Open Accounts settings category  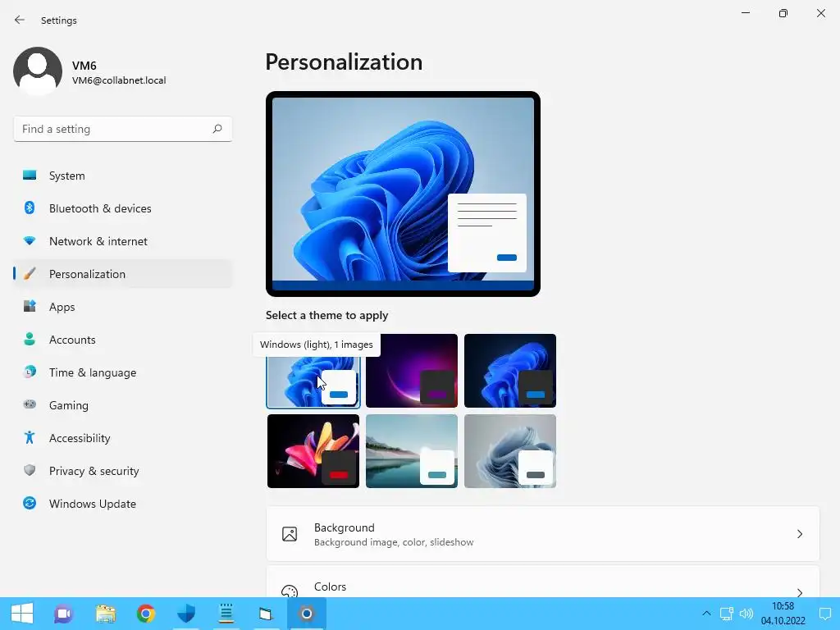click(123, 340)
